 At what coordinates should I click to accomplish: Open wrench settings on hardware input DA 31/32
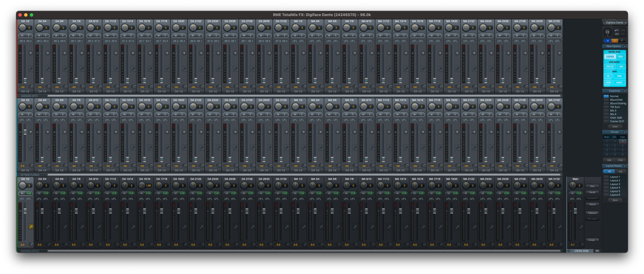click(x=287, y=69)
